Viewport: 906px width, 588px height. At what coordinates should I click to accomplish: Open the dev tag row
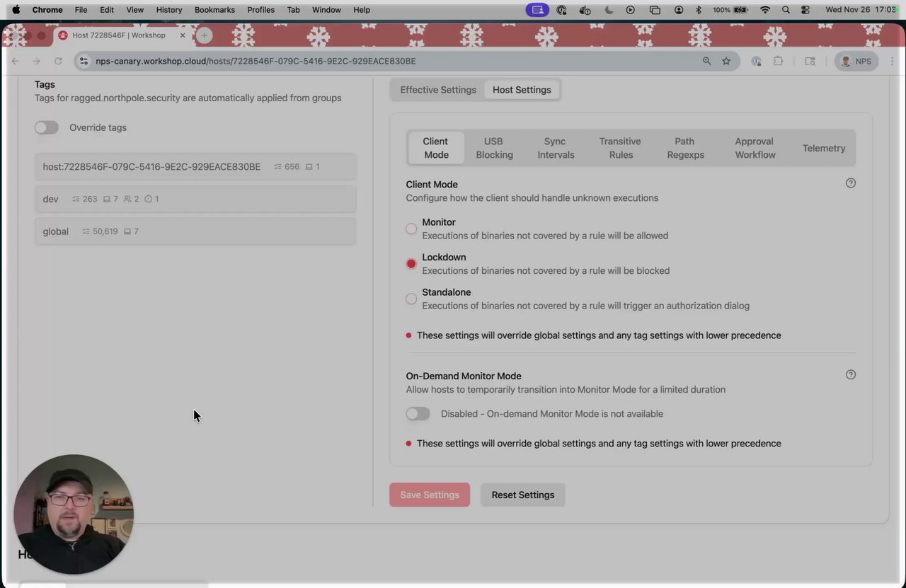pos(195,200)
